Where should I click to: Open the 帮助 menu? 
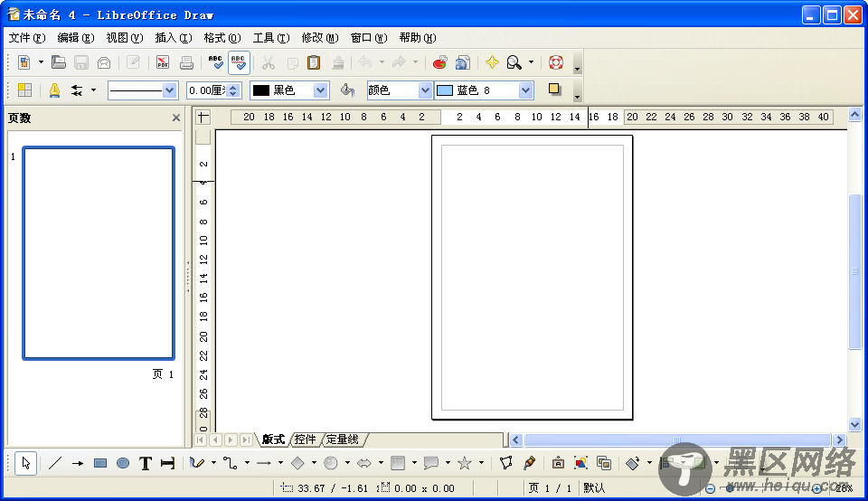418,38
